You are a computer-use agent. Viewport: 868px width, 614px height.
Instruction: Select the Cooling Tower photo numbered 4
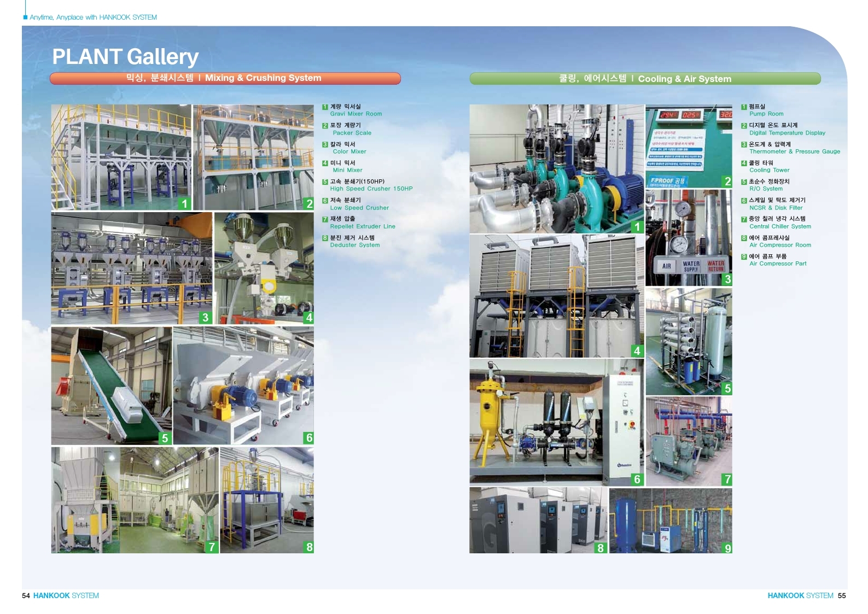click(557, 296)
